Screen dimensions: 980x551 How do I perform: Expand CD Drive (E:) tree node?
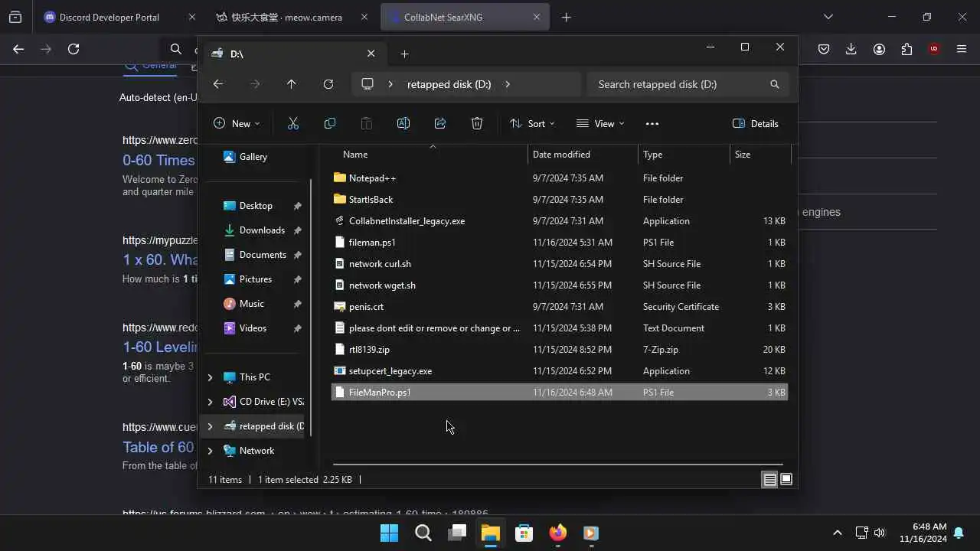pyautogui.click(x=211, y=402)
